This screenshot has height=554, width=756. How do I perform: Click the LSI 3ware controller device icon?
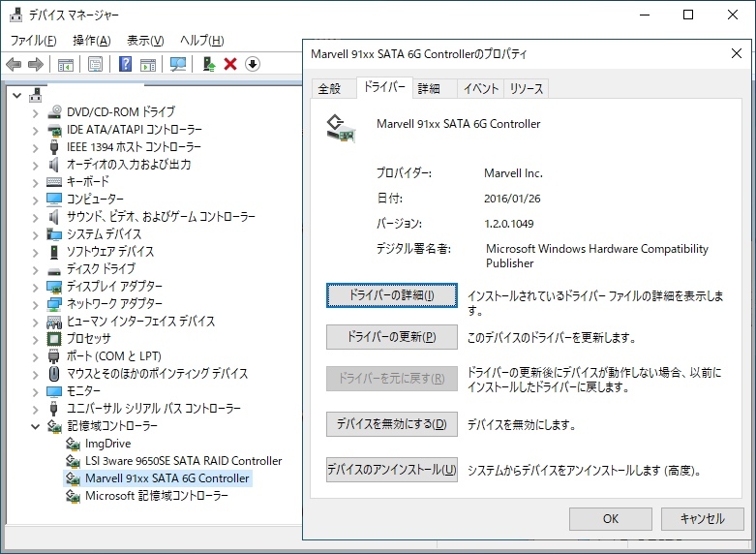pyautogui.click(x=73, y=461)
